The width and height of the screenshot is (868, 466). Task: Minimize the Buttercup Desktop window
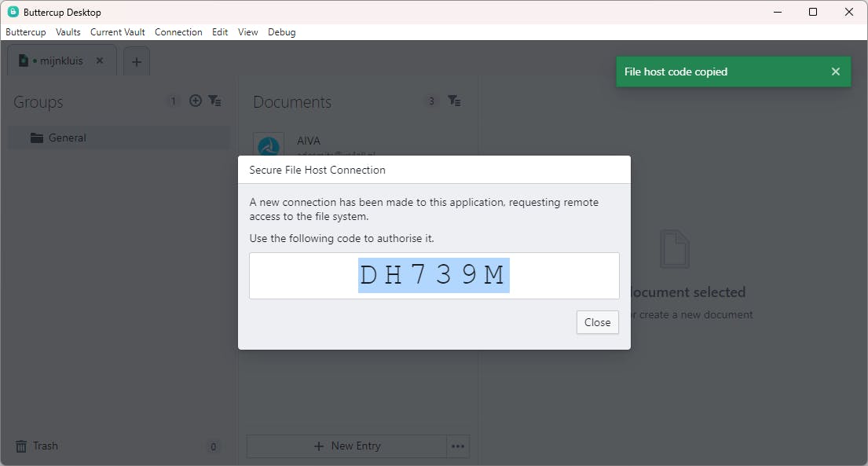pyautogui.click(x=778, y=12)
